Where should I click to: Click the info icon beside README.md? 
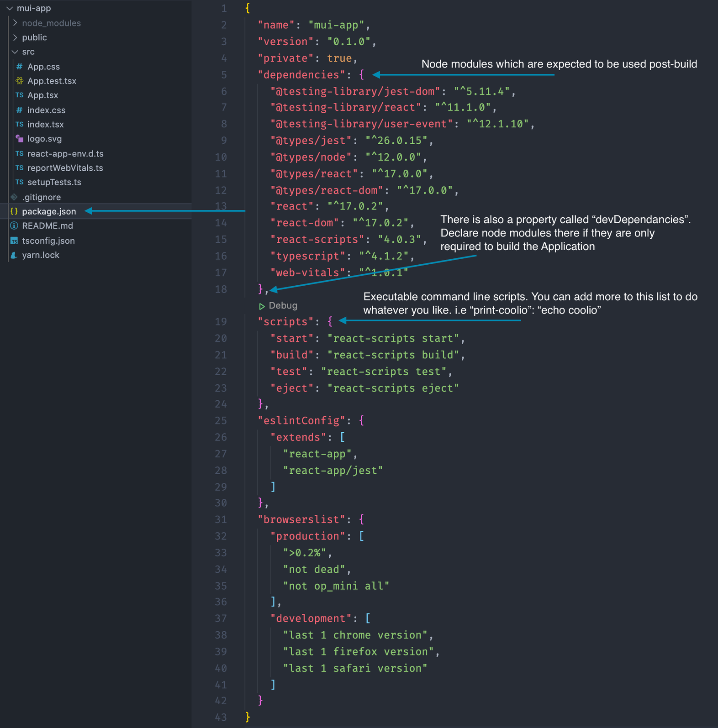[14, 225]
